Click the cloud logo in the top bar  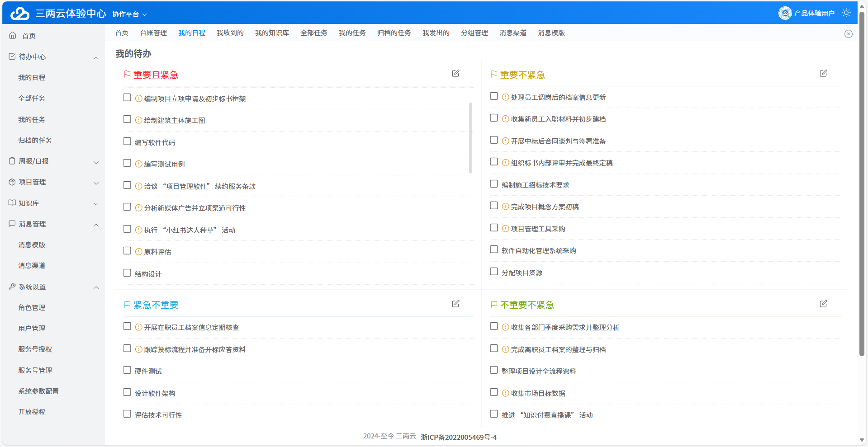pyautogui.click(x=19, y=13)
